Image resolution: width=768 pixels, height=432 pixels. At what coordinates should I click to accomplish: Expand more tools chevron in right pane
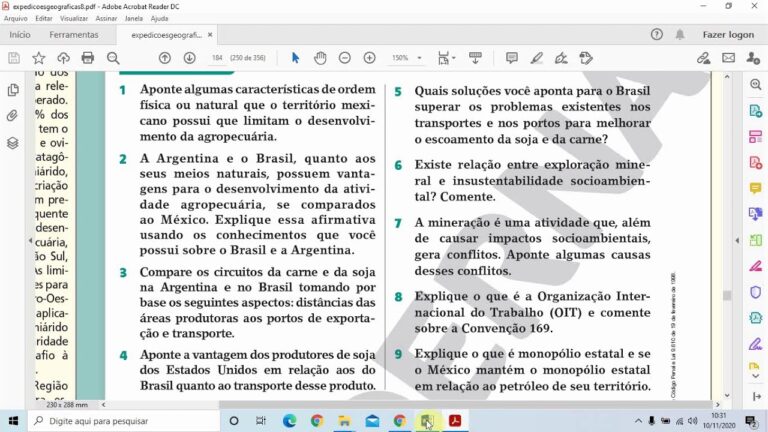755,376
